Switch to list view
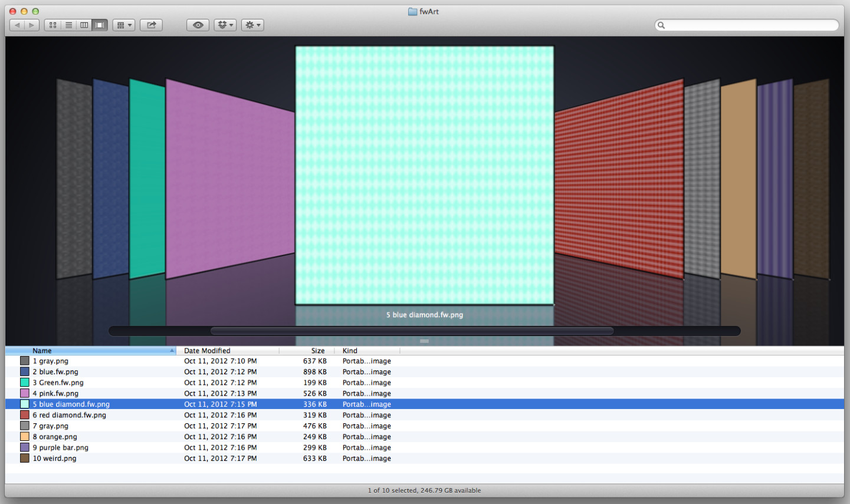Viewport: 850px width, 504px height. tap(68, 25)
